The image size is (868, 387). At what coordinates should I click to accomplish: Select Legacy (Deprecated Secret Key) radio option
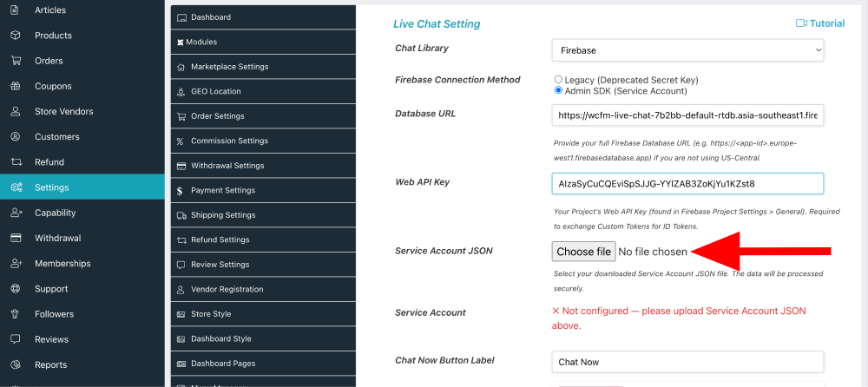(x=558, y=79)
